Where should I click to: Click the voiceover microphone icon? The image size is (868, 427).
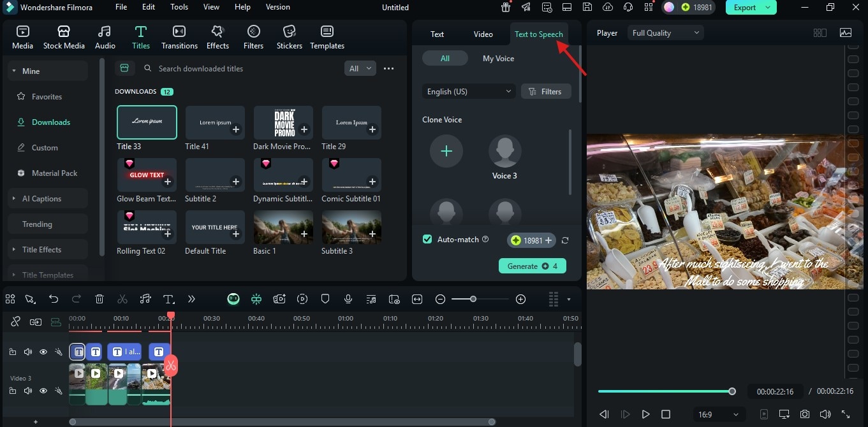click(x=348, y=299)
